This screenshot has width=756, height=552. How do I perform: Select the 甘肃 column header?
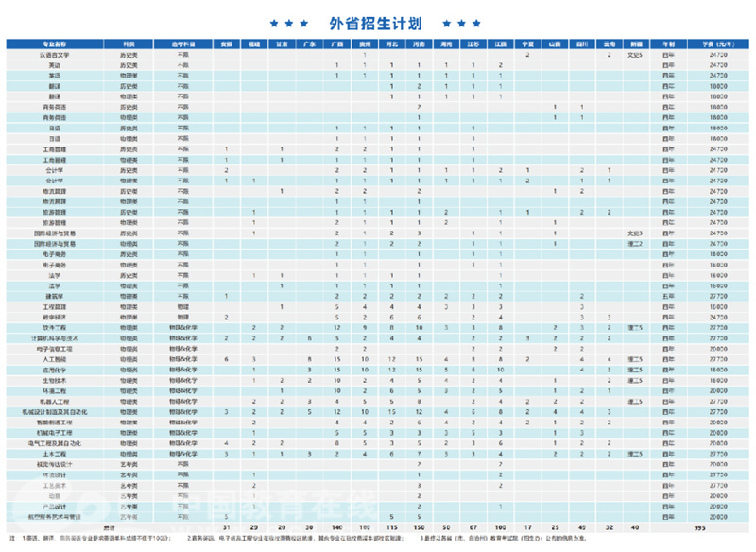tap(282, 44)
